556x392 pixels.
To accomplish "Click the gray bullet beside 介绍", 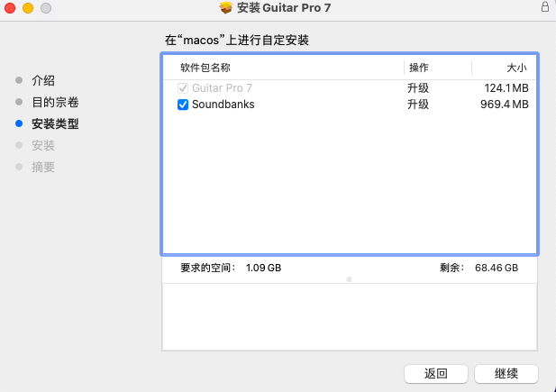I will coord(19,80).
